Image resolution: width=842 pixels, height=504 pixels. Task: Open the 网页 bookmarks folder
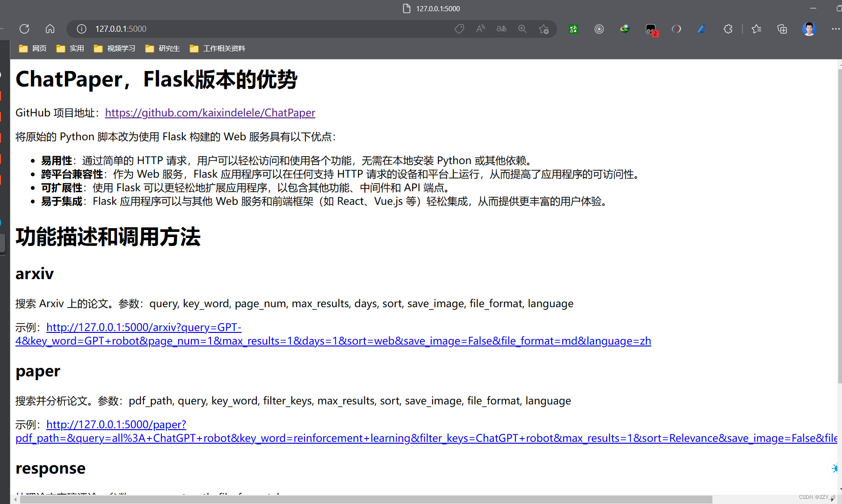pyautogui.click(x=33, y=49)
